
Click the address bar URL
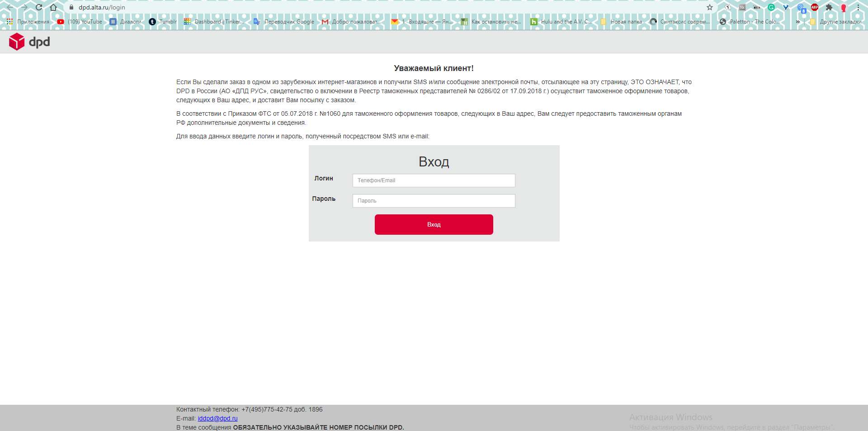[102, 7]
